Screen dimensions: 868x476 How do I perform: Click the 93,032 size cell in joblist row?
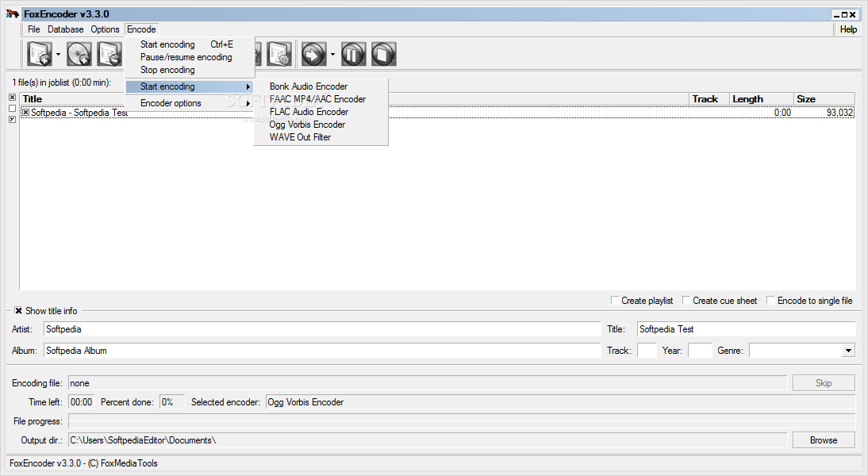click(x=839, y=113)
